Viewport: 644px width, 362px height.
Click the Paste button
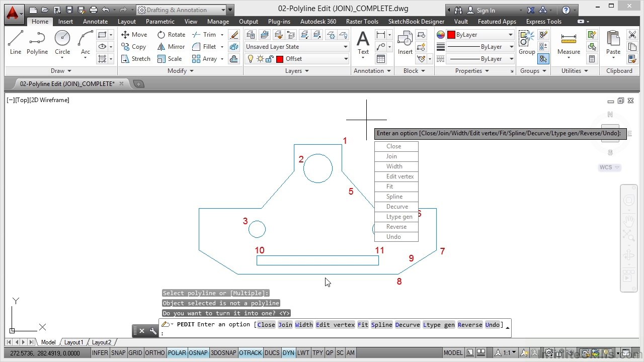pyautogui.click(x=613, y=43)
